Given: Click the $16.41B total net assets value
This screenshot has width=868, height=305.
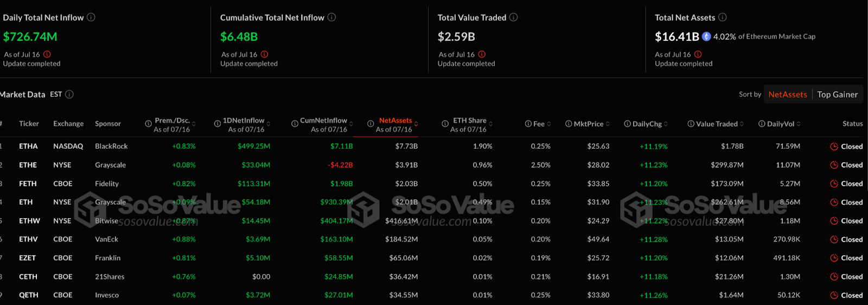Looking at the screenshot, I should click(x=677, y=37).
